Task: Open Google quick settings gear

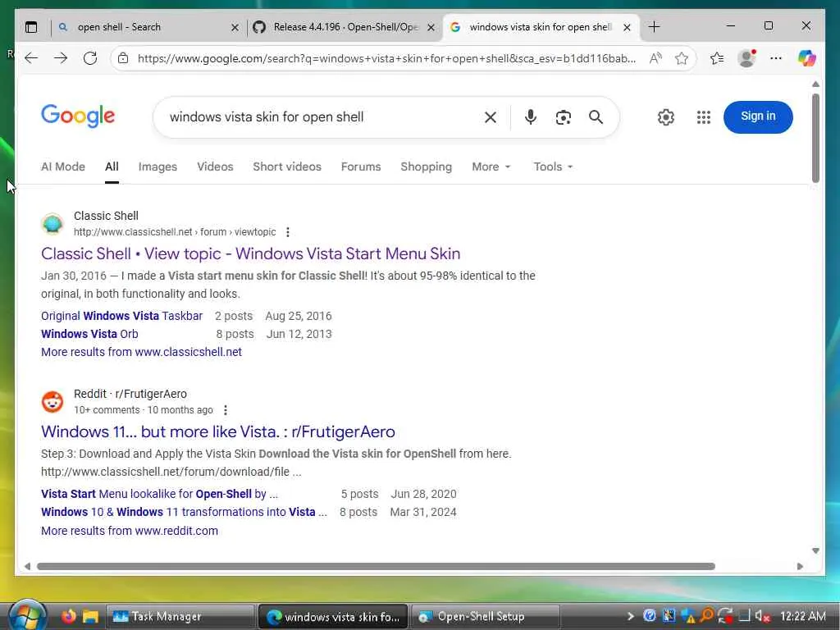Action: click(x=665, y=117)
